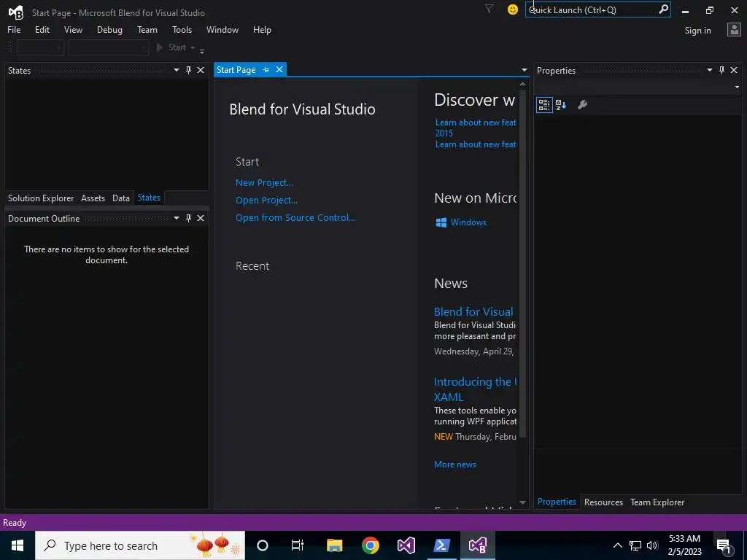Click the account profile picture icon
This screenshot has height=560, width=747.
[x=734, y=30]
